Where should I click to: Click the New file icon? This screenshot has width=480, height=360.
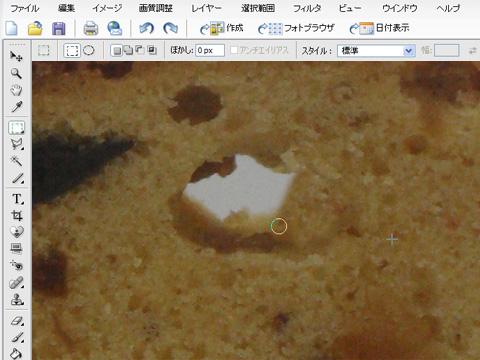point(12,28)
